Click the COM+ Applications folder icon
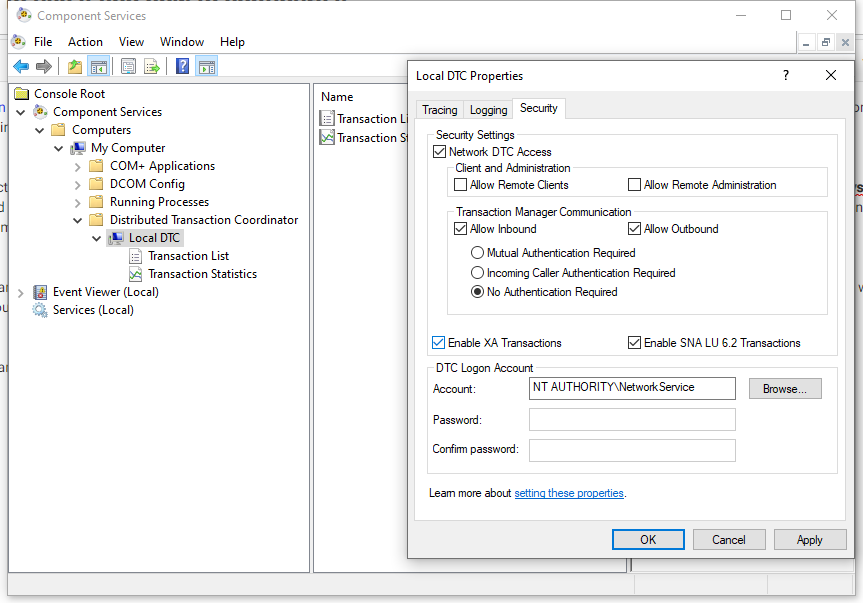This screenshot has height=603, width=863. click(x=96, y=166)
